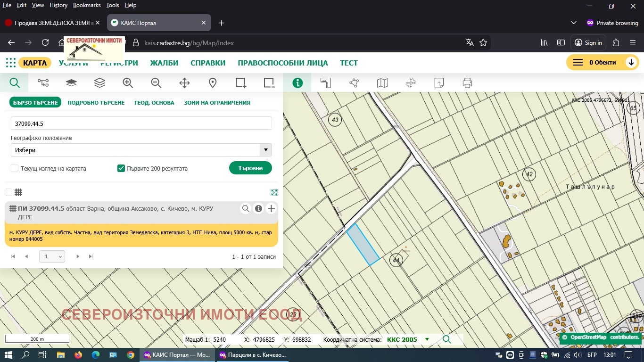Image resolution: width=644 pixels, height=362 pixels.
Task: Select the pan map arrows tool
Action: 184,83
